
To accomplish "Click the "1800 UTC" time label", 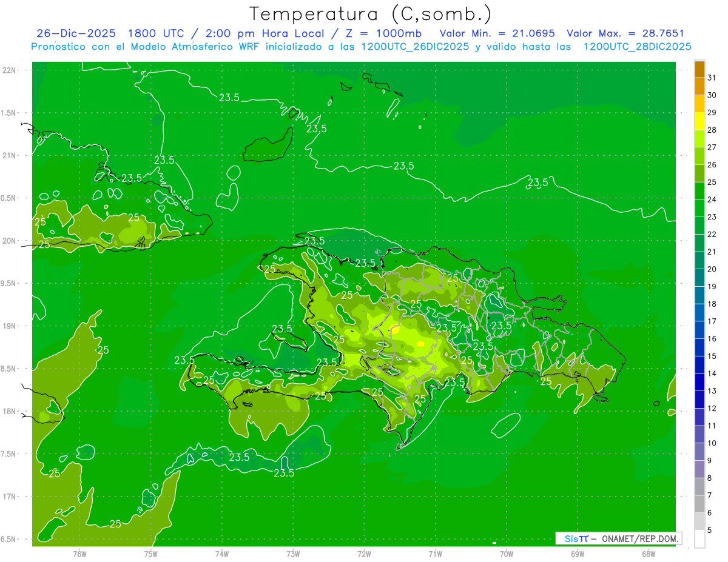I will (x=156, y=34).
